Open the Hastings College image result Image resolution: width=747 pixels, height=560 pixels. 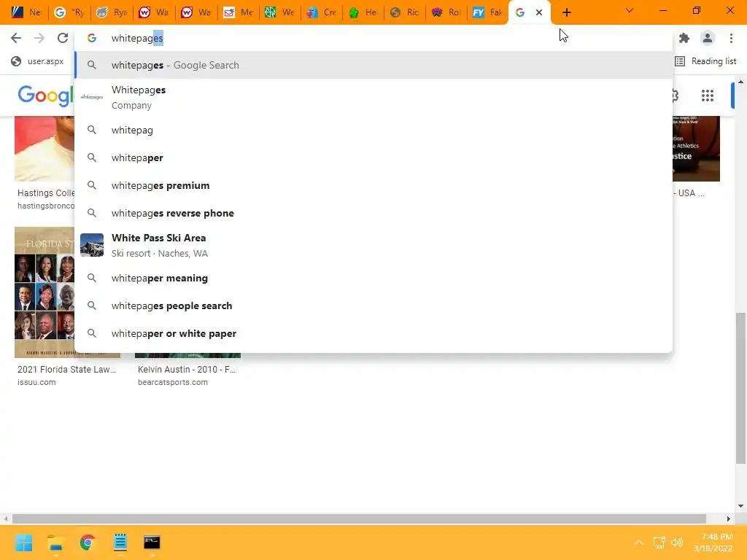(44, 149)
